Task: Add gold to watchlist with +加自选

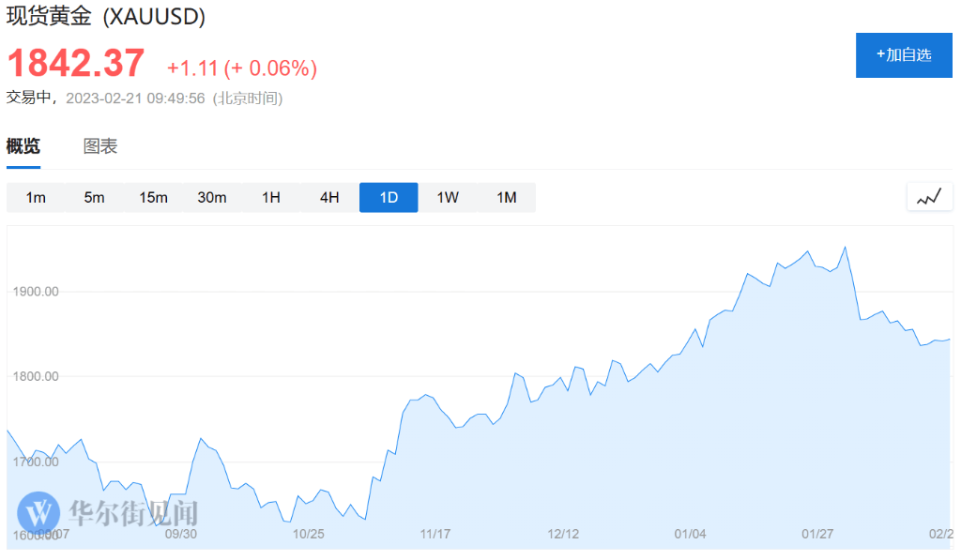Action: point(903,54)
